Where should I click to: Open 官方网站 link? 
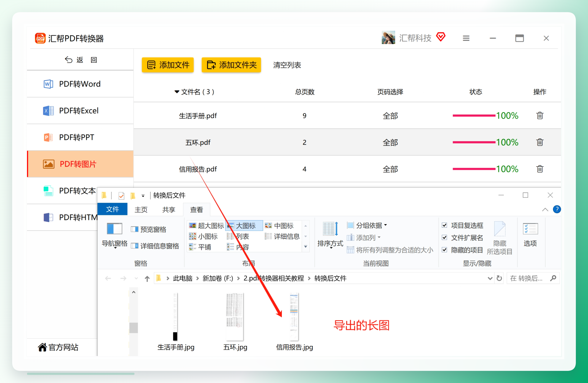pyautogui.click(x=58, y=347)
